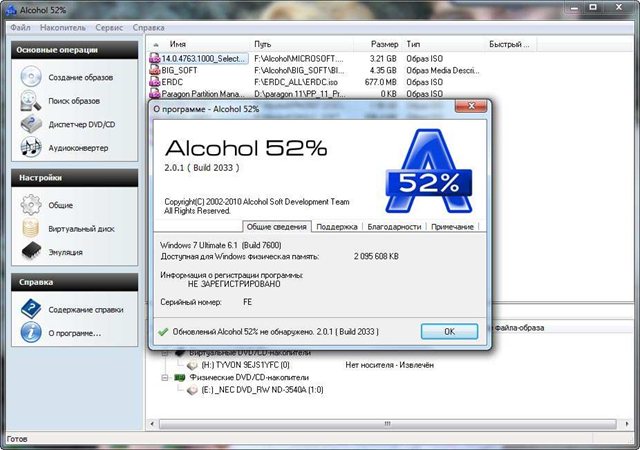The height and width of the screenshot is (450, 640).
Task: Open the Файл menu
Action: (20, 28)
